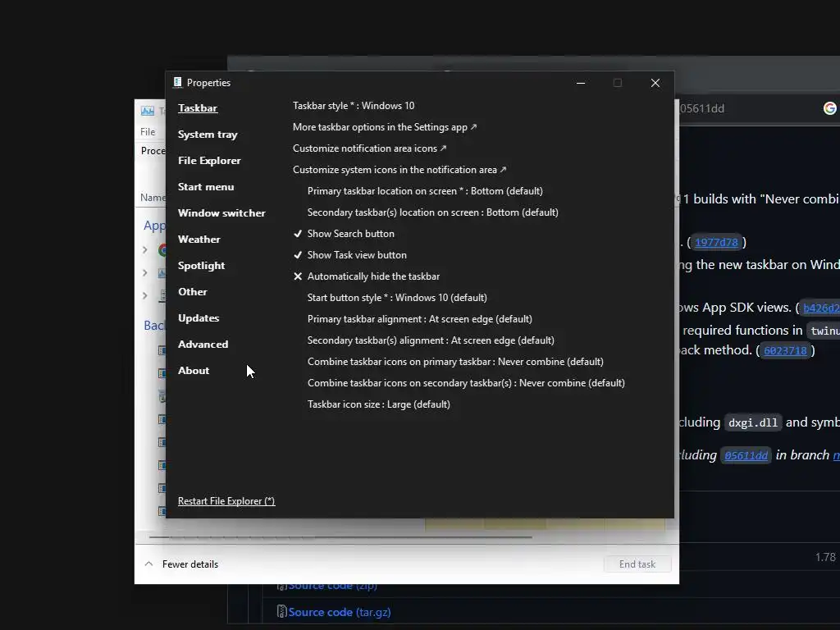Open File menu in Task Manager
This screenshot has width=840, height=630.
(x=148, y=132)
